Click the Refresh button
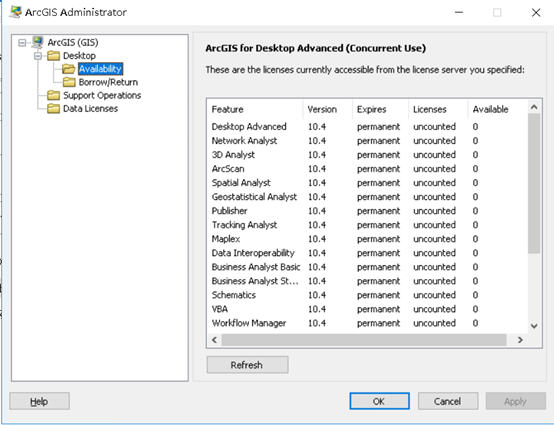 point(247,365)
